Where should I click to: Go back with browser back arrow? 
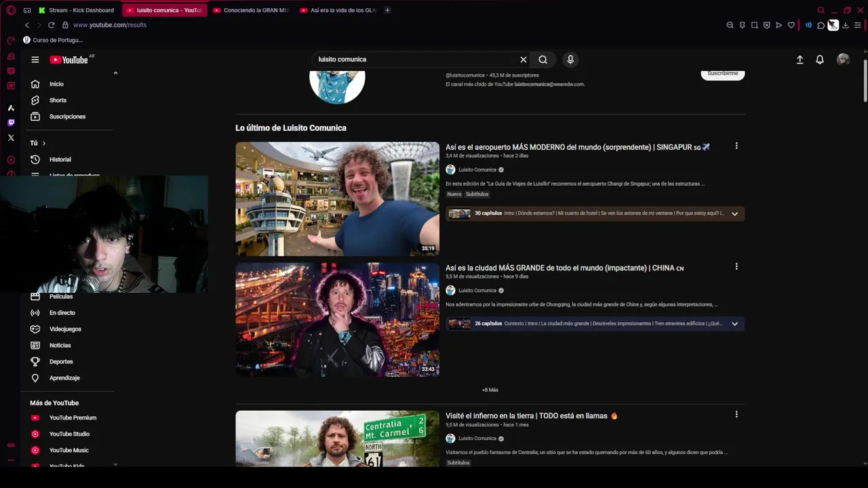pyautogui.click(x=27, y=25)
